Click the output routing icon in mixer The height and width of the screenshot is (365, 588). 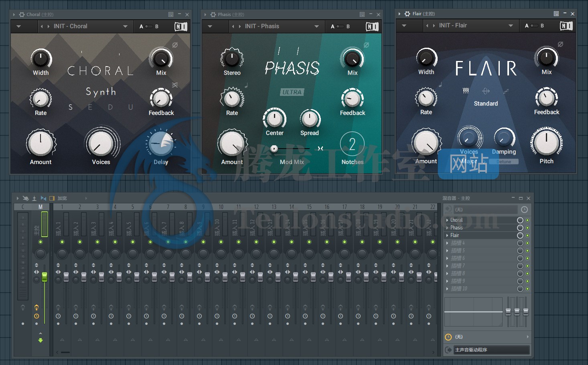[448, 350]
